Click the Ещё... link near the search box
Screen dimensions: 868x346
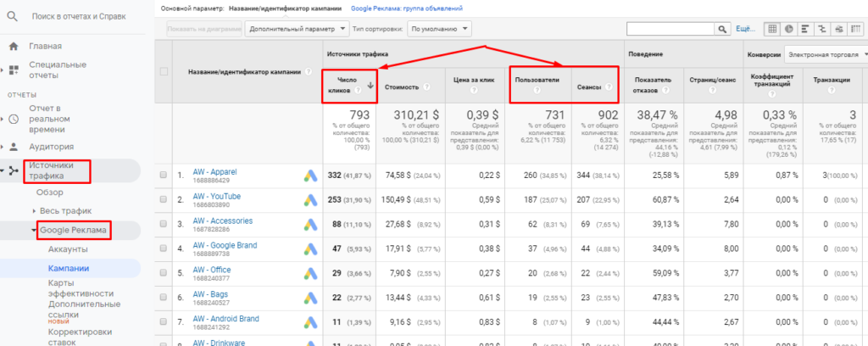pos(745,29)
